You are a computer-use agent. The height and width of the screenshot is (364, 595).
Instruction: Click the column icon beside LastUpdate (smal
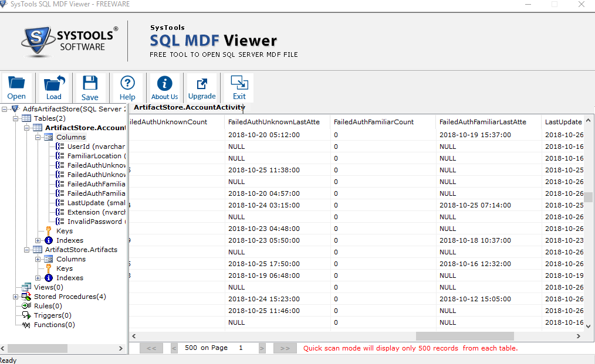(x=60, y=203)
